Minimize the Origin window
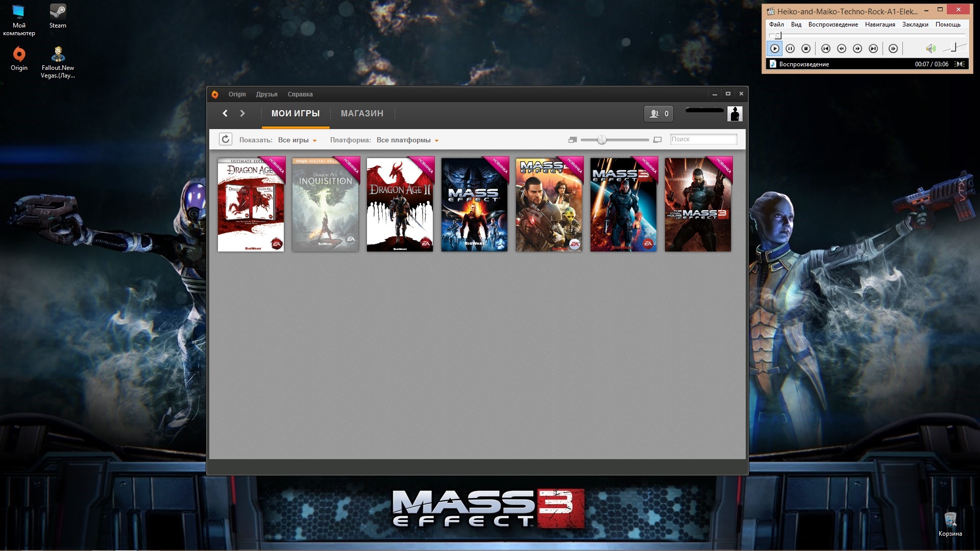Screen dimensions: 980x551 (x=715, y=94)
